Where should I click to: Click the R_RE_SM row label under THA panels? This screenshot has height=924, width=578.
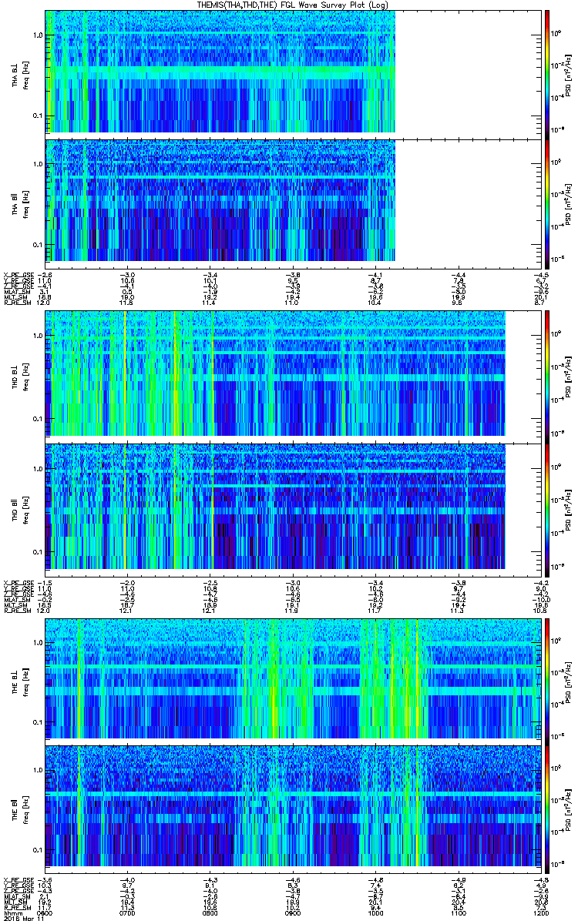click(x=16, y=303)
